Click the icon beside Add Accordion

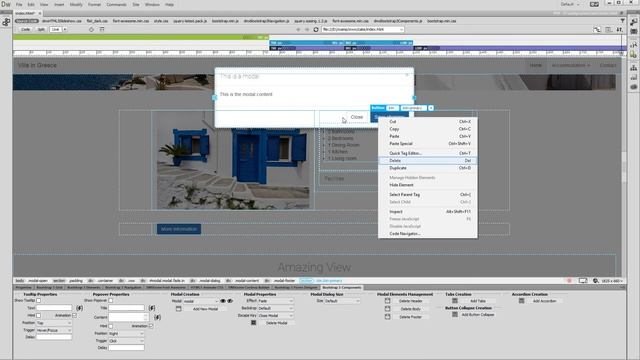point(522,301)
